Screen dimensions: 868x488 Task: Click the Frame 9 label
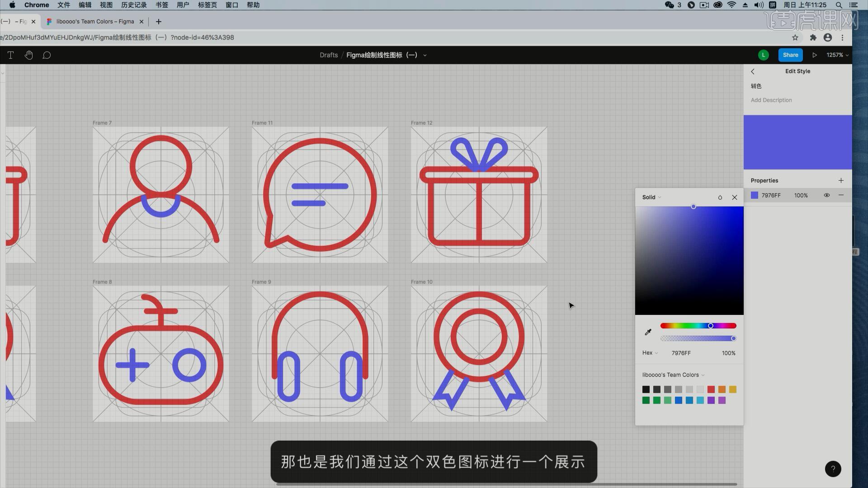click(261, 282)
